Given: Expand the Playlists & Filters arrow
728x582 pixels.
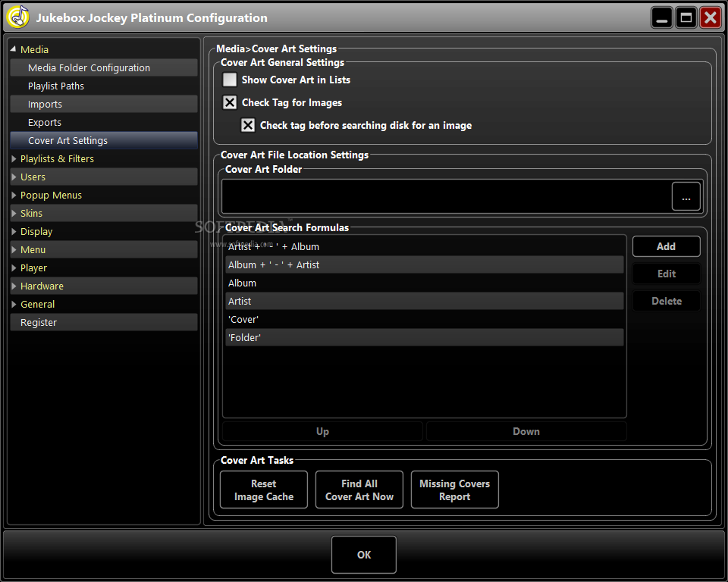Looking at the screenshot, I should coord(14,158).
